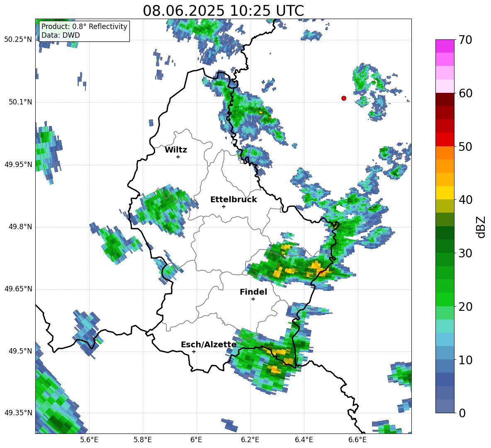This screenshot has height=448, width=491.
Task: Click the 6.6°E longitude label
Action: point(357,440)
